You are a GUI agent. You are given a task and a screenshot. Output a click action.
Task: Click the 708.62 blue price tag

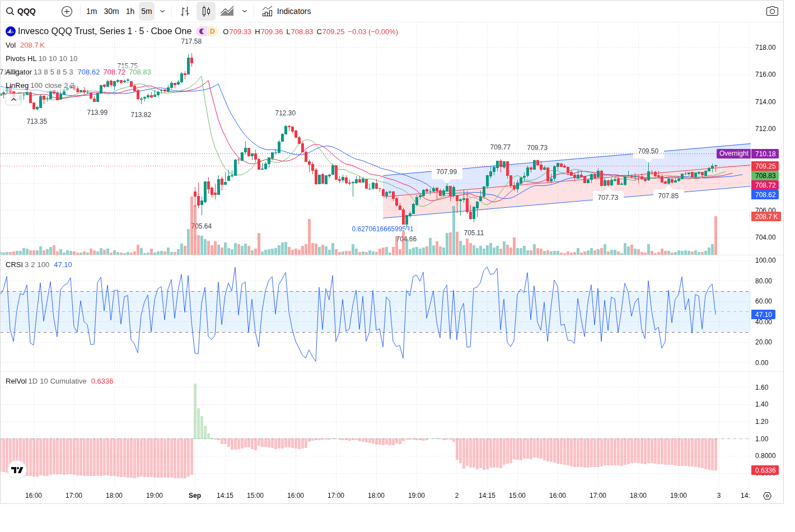point(765,194)
